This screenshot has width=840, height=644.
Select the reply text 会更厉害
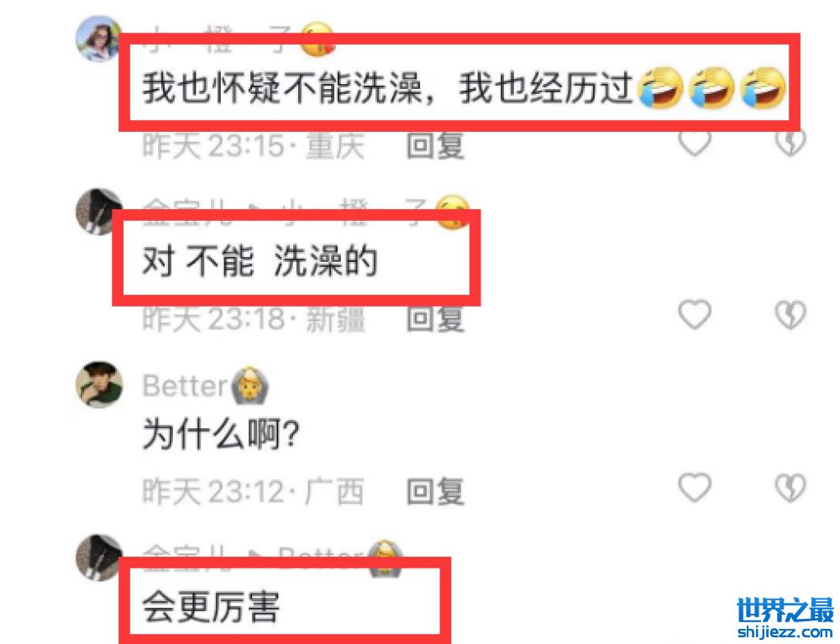click(x=211, y=607)
